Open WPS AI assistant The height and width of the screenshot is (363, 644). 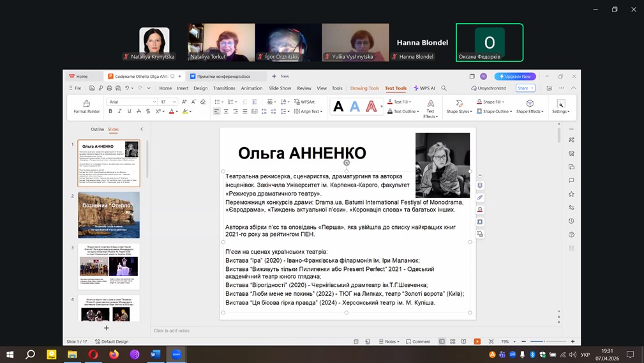[x=424, y=88]
